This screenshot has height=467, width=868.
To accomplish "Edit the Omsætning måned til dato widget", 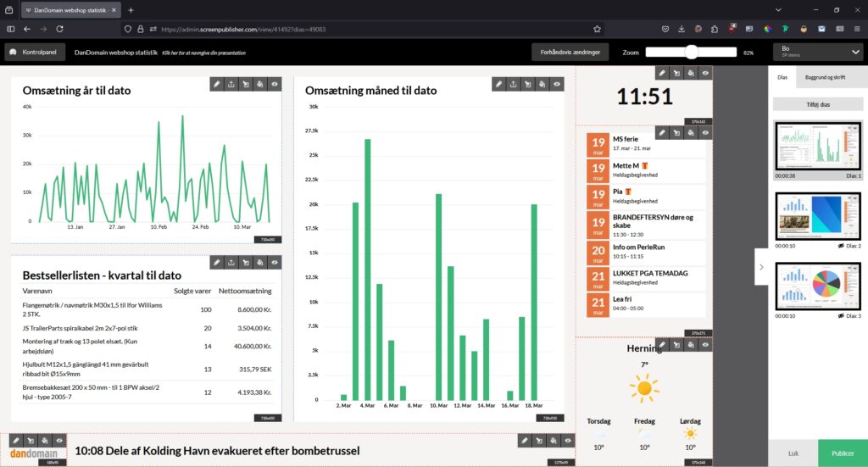I will click(x=499, y=84).
